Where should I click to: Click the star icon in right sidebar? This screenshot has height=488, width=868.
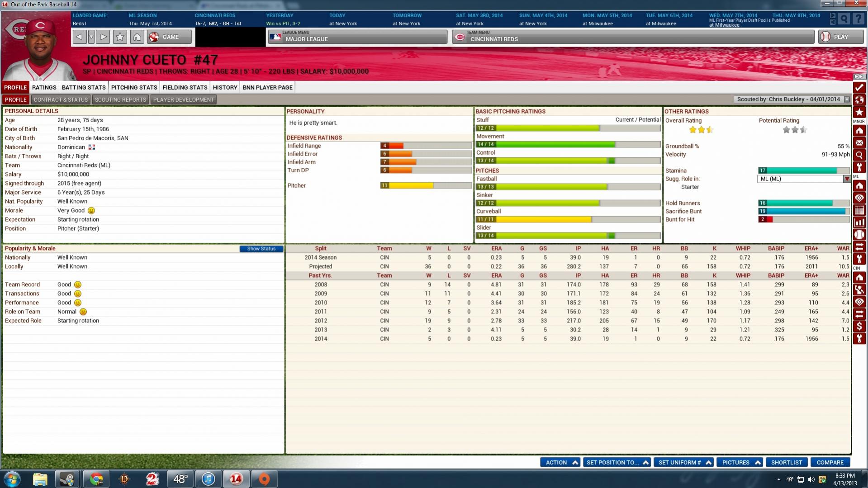(859, 112)
